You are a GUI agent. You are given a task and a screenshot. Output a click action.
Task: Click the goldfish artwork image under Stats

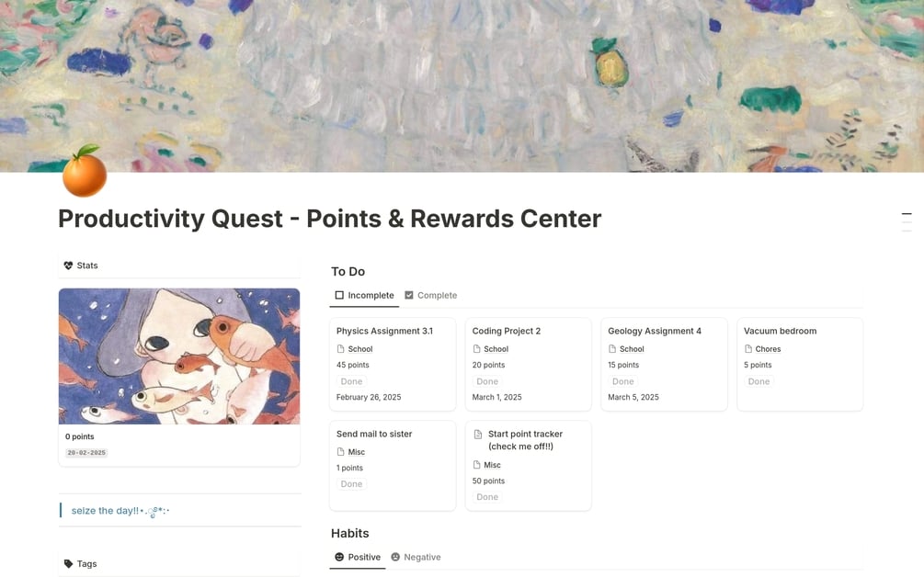pyautogui.click(x=178, y=356)
